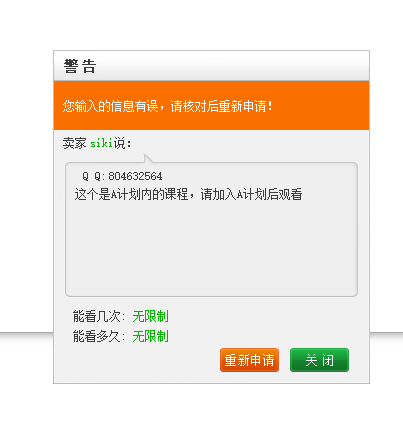Click blank orange banner area beside error text
This screenshot has width=403, height=427.
coord(320,106)
